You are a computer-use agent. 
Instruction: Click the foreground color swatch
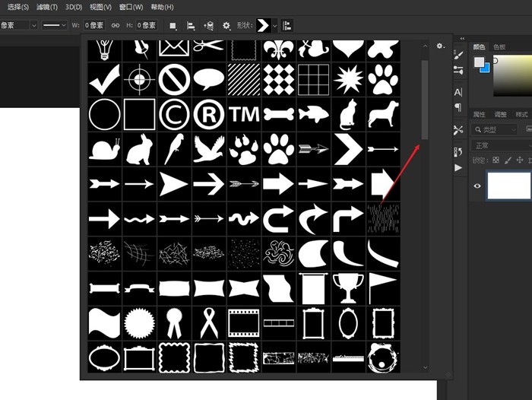pyautogui.click(x=480, y=62)
